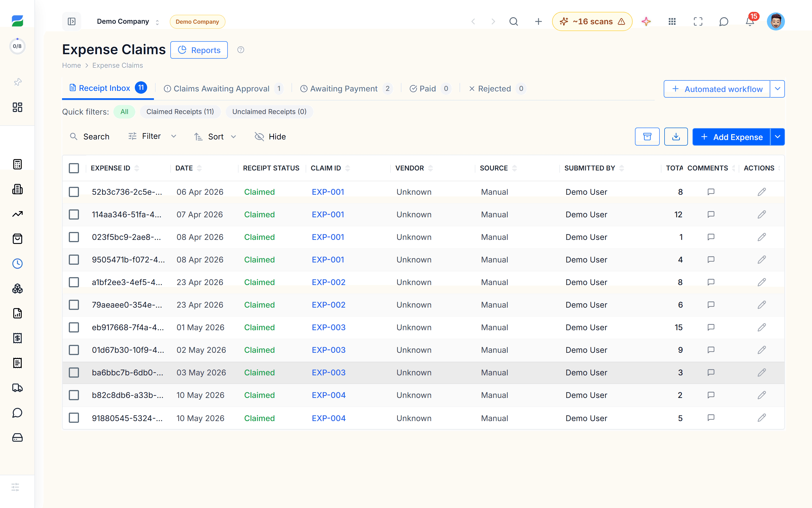
Task: Open the sidebar settings sliders icon
Action: point(16,487)
